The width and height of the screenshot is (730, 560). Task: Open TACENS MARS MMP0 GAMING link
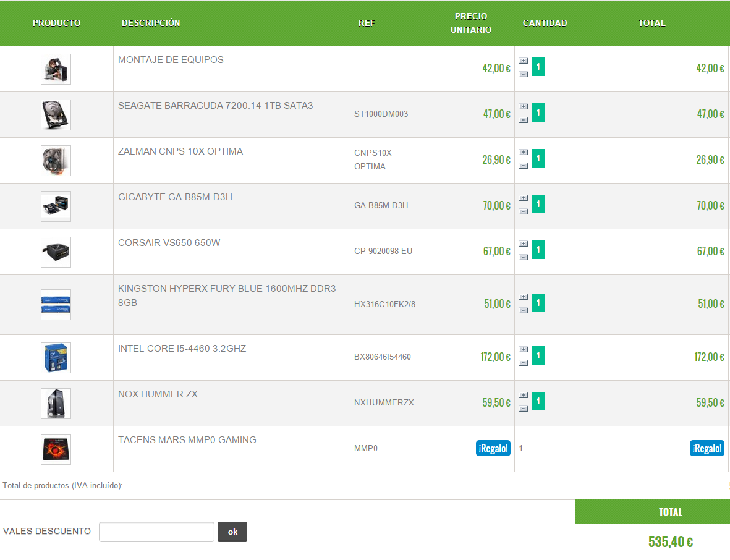187,440
